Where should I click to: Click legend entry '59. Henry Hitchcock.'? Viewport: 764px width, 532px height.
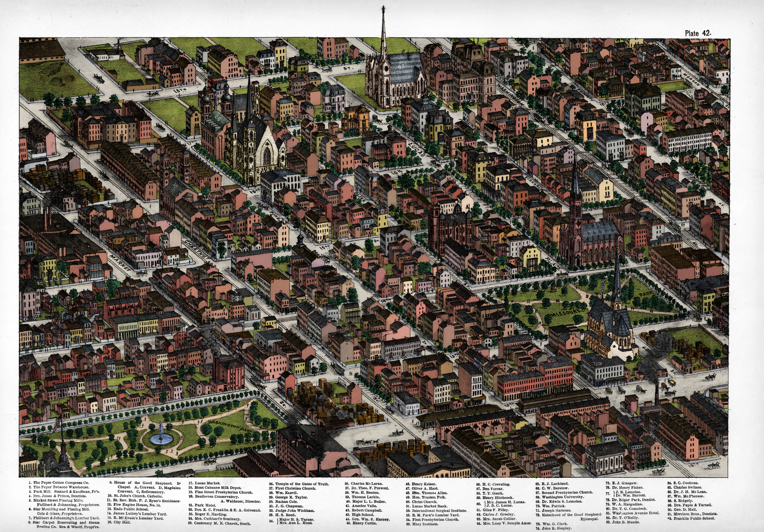click(495, 498)
